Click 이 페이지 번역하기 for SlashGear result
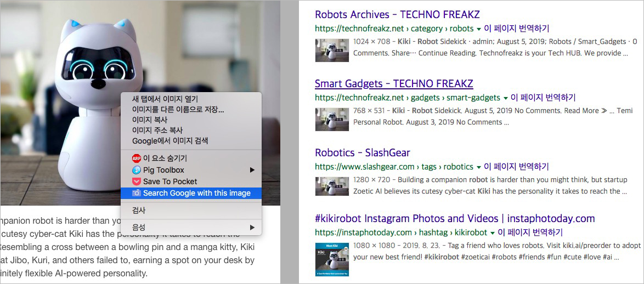 (516, 167)
